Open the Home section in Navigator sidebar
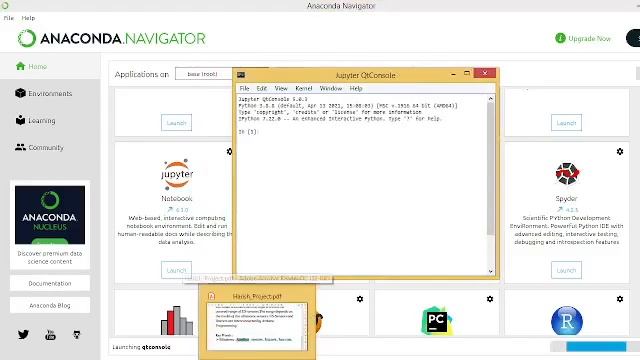The height and width of the screenshot is (360, 640). coord(31,66)
